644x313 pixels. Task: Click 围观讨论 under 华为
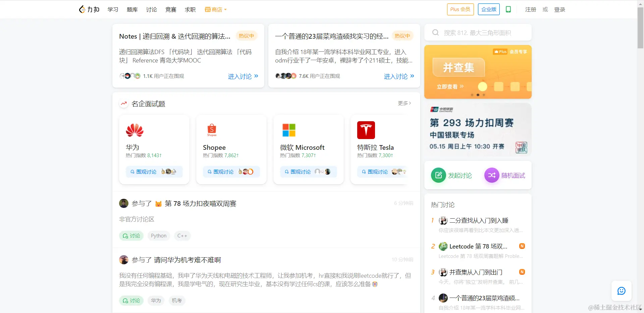coord(154,172)
